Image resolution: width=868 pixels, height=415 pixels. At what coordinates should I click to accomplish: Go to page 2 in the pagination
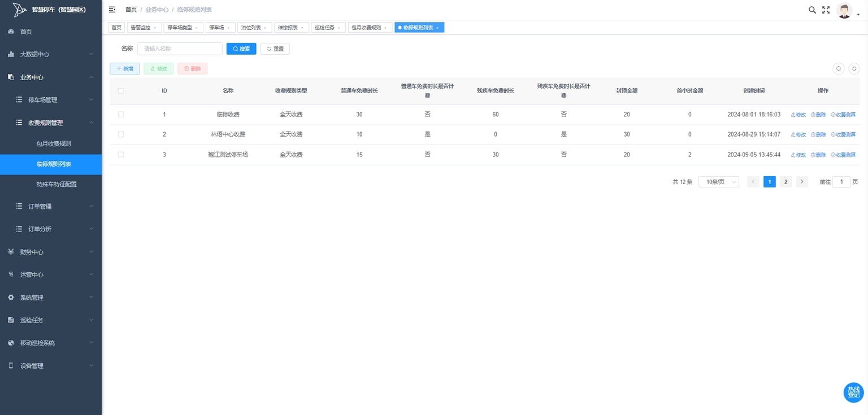(785, 182)
